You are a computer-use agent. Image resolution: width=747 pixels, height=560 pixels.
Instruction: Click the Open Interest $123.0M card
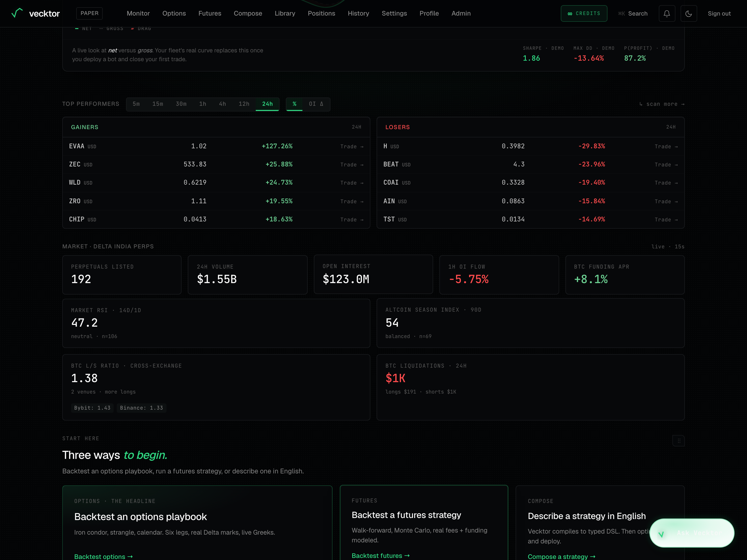(x=373, y=275)
